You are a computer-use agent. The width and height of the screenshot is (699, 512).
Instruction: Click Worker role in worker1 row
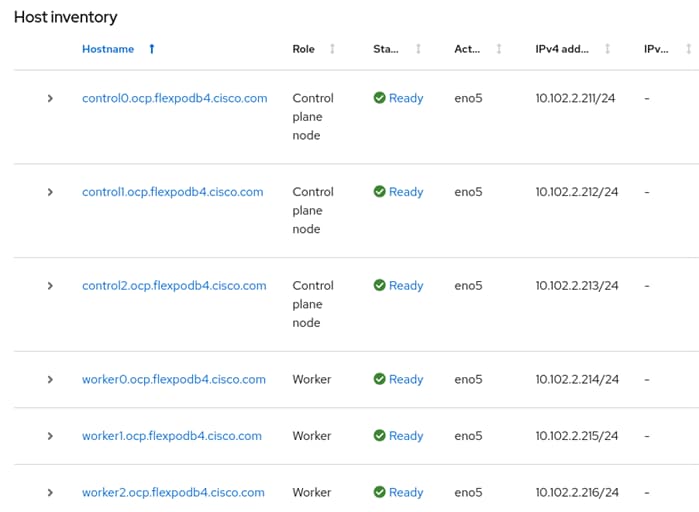[x=312, y=436]
